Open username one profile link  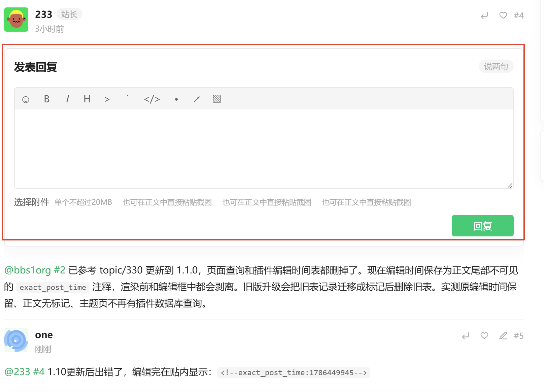click(44, 335)
